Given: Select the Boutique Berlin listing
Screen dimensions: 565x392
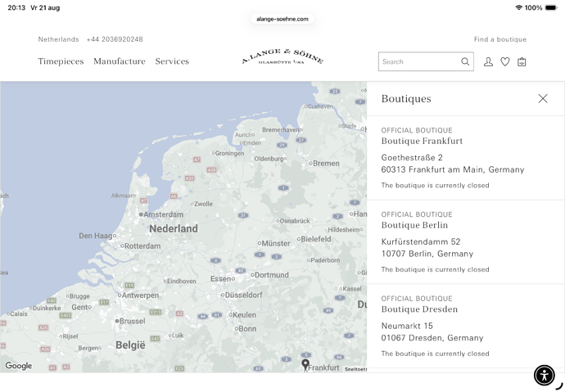Looking at the screenshot, I should click(466, 242).
